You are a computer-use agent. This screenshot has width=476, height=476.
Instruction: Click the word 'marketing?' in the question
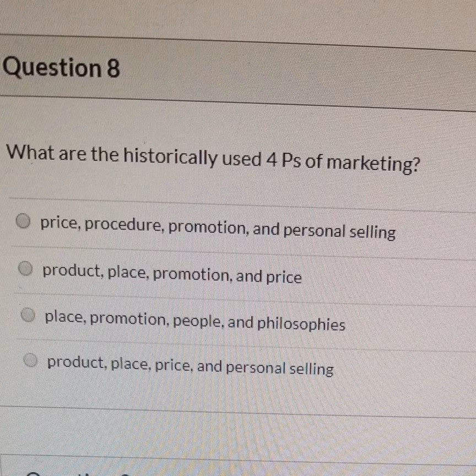tap(373, 164)
